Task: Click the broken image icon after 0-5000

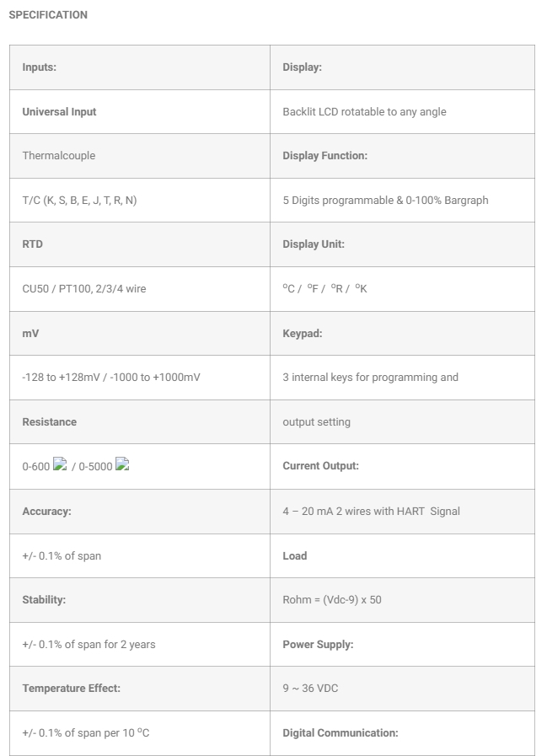Action: tap(122, 464)
